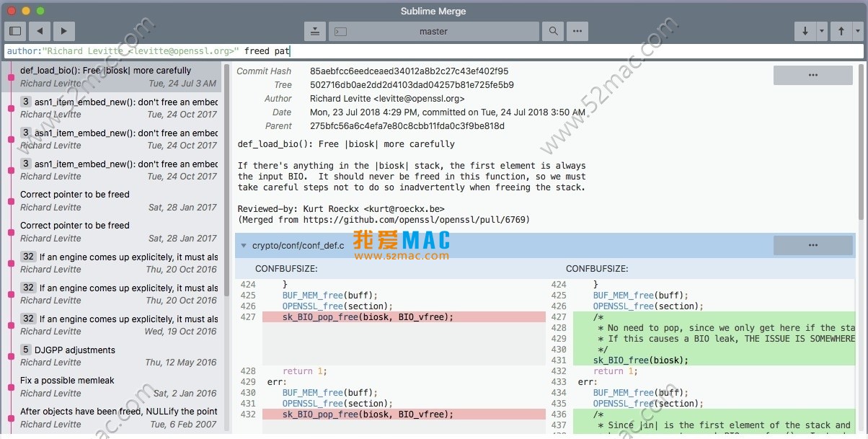Toggle the sidebar panel icon

point(16,31)
